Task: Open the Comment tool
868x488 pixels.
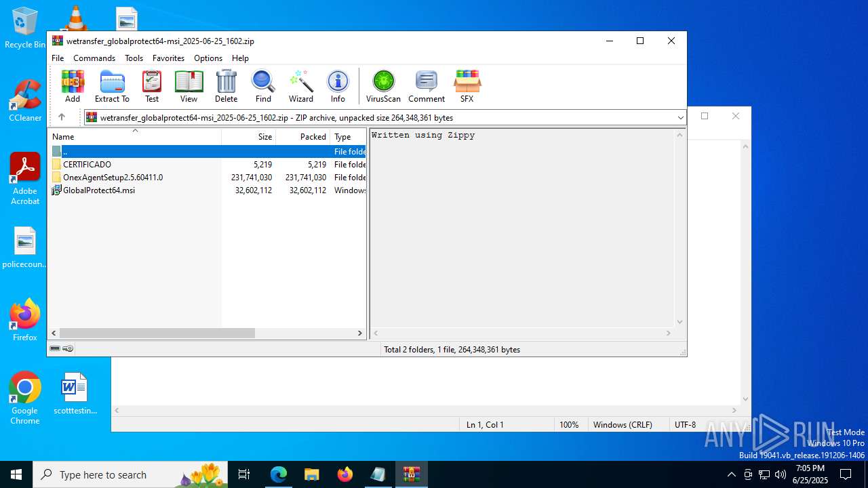Action: coord(427,86)
